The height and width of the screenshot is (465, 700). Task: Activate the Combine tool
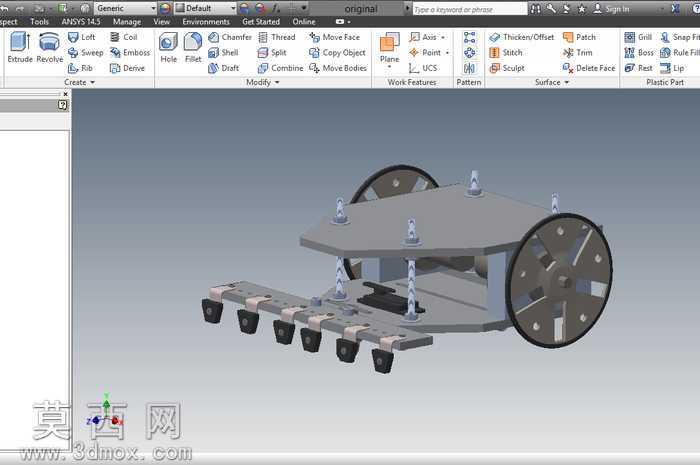click(280, 68)
